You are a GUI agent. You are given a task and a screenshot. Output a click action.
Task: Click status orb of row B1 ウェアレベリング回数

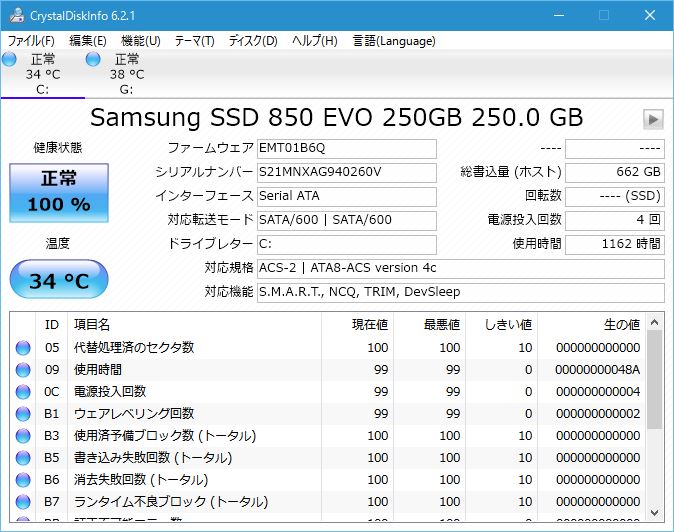pyautogui.click(x=23, y=414)
